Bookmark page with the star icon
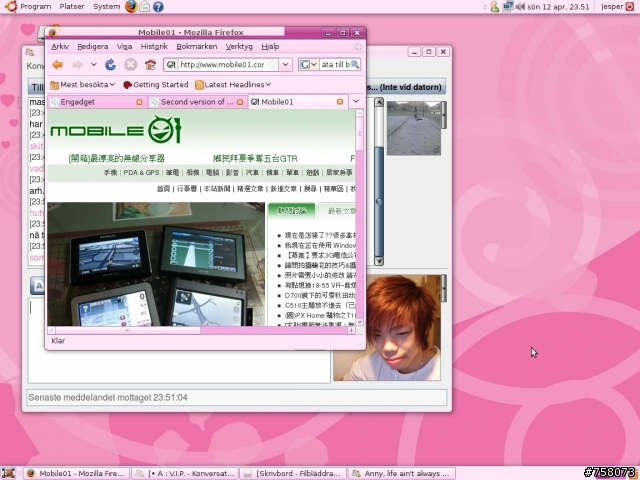This screenshot has height=480, width=640. tap(273, 64)
